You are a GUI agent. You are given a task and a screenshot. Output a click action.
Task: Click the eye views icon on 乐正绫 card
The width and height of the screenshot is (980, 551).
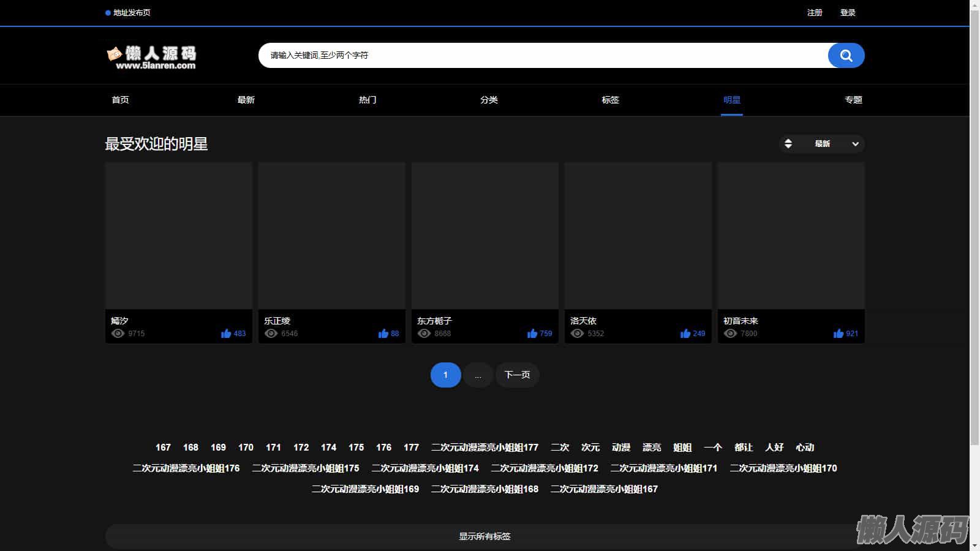click(271, 334)
